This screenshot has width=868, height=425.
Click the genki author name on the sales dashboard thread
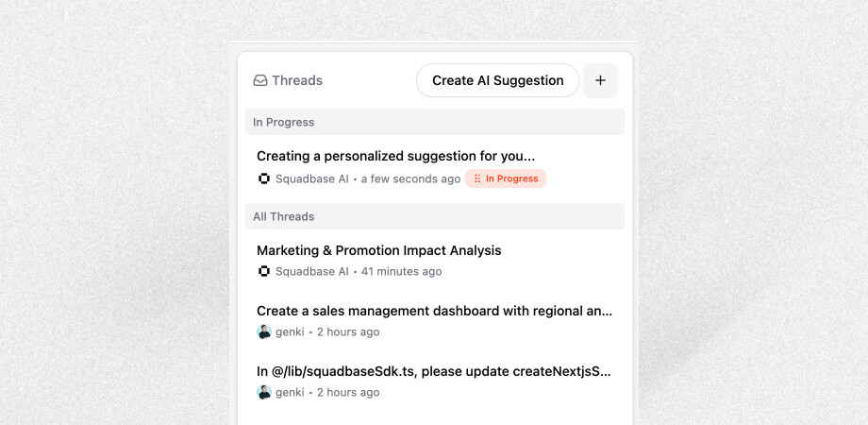click(290, 332)
